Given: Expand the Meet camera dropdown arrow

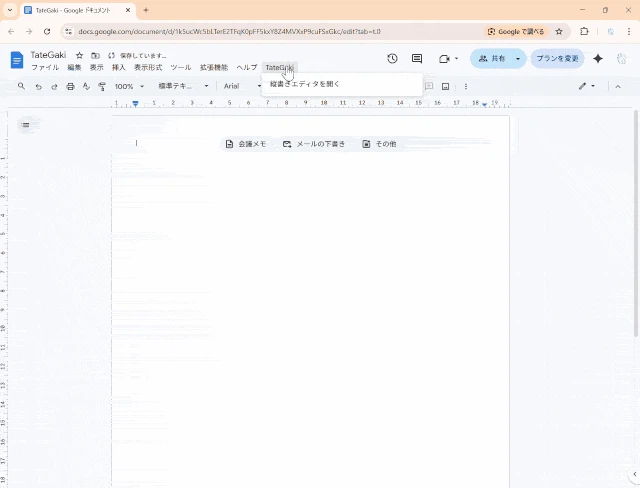Looking at the screenshot, I should pyautogui.click(x=456, y=59).
